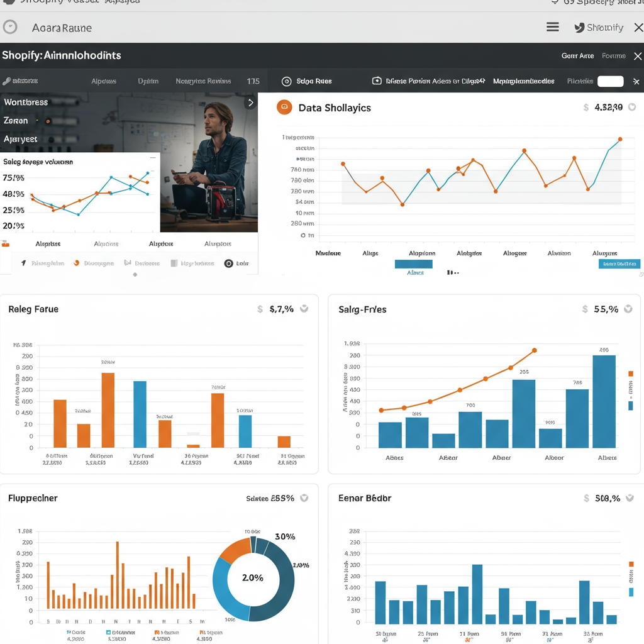This screenshot has width=644, height=644.
Task: Click the orange circle icon beside Data Shollayics
Action: point(284,108)
